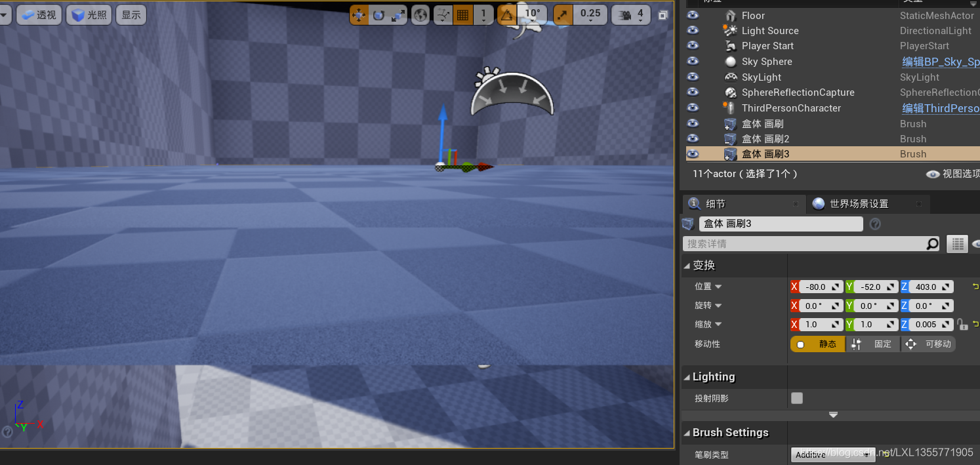
Task: Open 视图选项 view options
Action: click(953, 174)
